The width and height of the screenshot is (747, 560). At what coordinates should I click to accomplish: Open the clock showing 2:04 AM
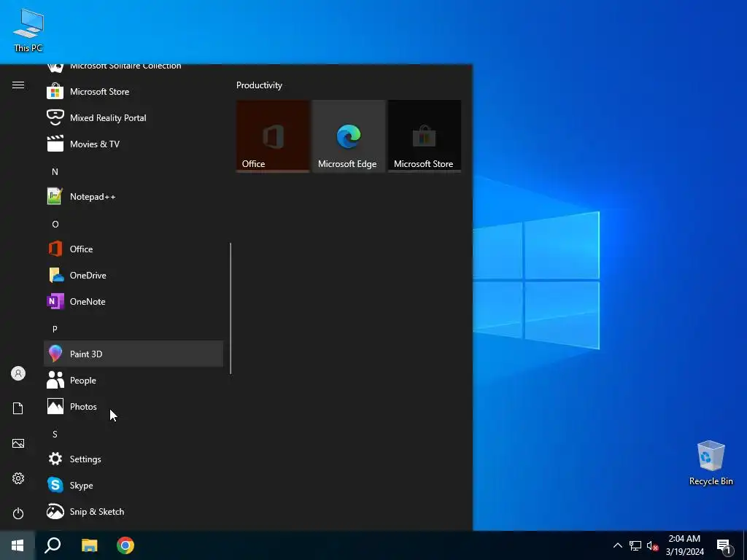(x=684, y=545)
